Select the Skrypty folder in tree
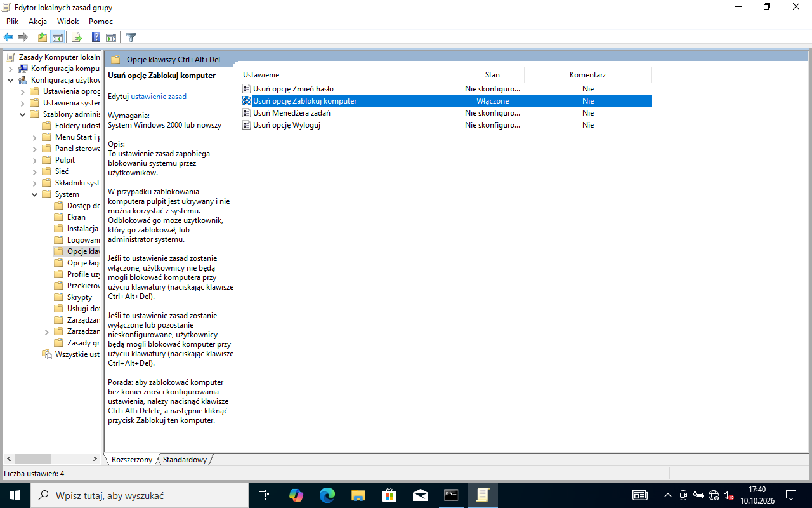 [x=79, y=297]
